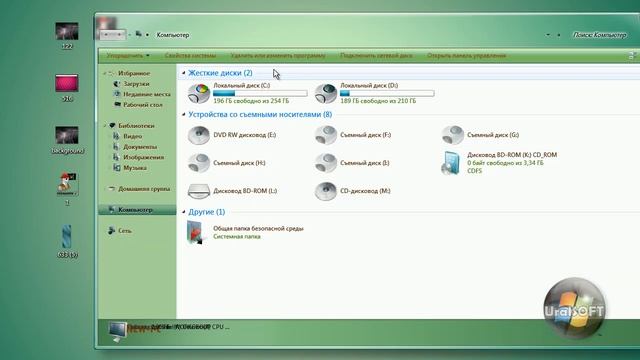Click Local Disk (C:) capacity bar
Viewport: 640px width, 360px height.
tap(260, 93)
